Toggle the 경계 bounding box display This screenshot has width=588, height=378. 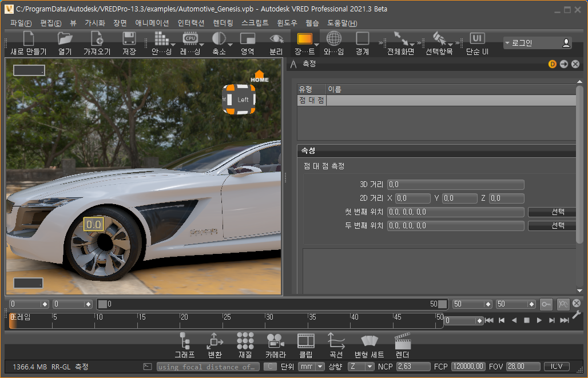coord(362,39)
